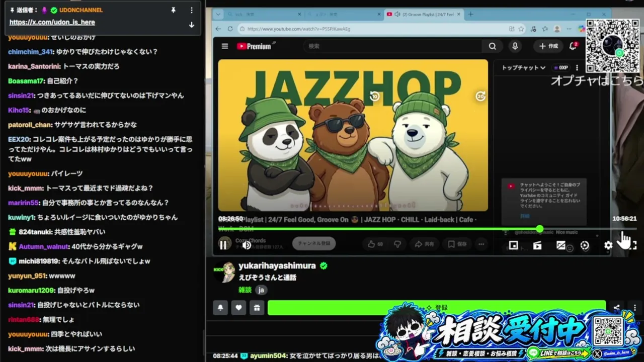Start YouTube voice search with the microphone
Viewport: 644px width, 362px height.
click(515, 46)
